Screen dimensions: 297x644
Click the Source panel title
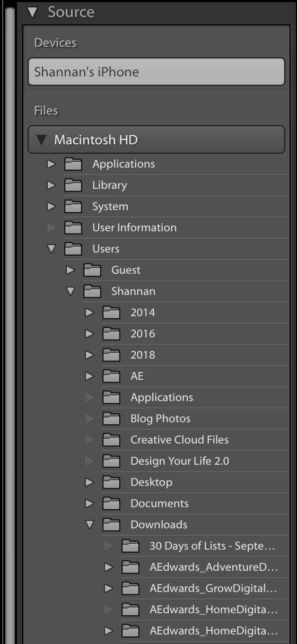tap(71, 12)
